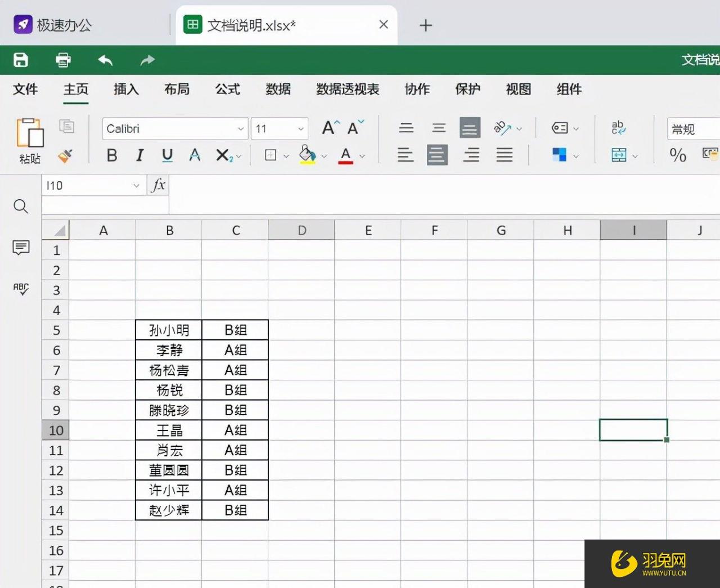
Task: Switch to the 布局 tab
Action: click(x=177, y=89)
